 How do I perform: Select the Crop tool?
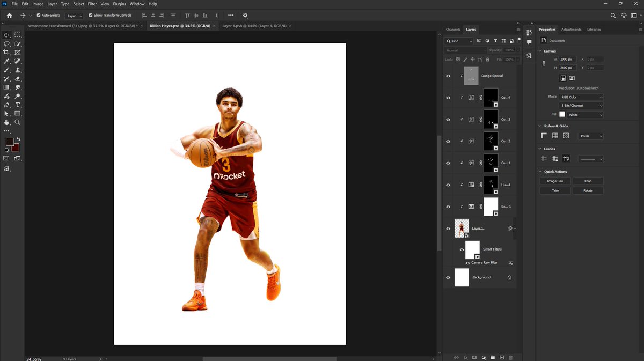tap(6, 52)
